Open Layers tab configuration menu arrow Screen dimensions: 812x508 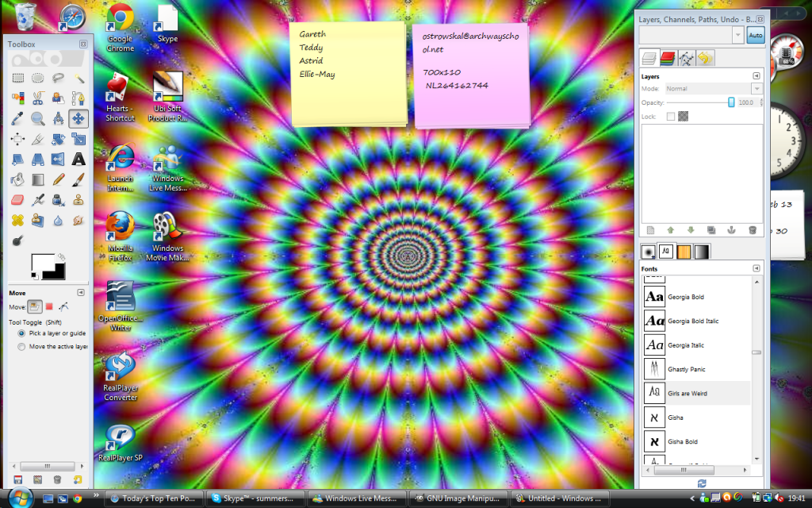[756, 76]
